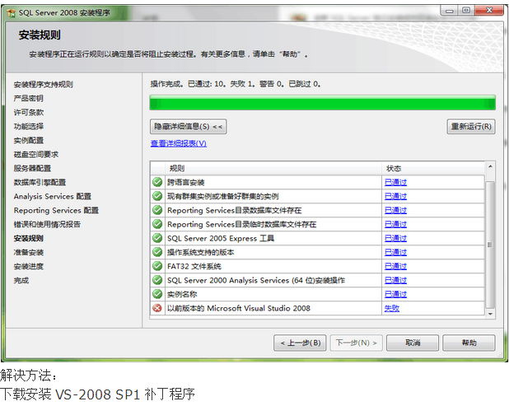Click the green progress bar
Viewport: 509px width, 420px height.
(x=322, y=103)
